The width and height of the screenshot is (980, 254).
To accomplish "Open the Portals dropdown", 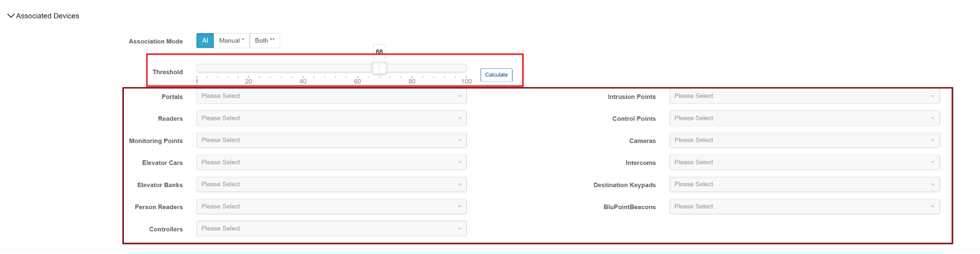I will (331, 96).
